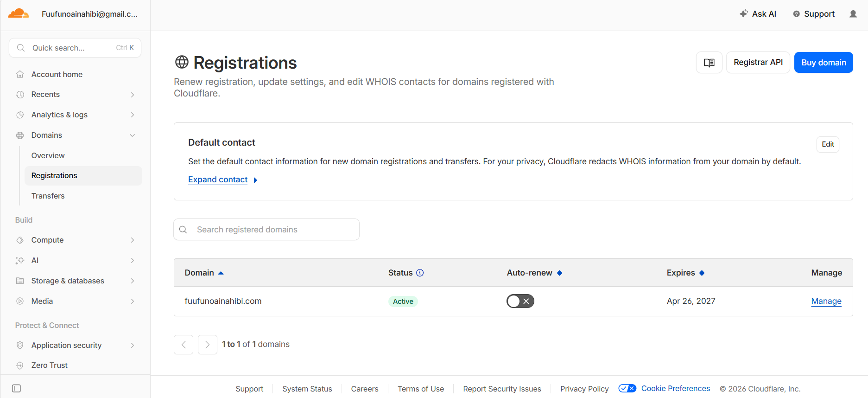Image resolution: width=868 pixels, height=398 pixels.
Task: Open the Registrar API button
Action: click(x=758, y=63)
